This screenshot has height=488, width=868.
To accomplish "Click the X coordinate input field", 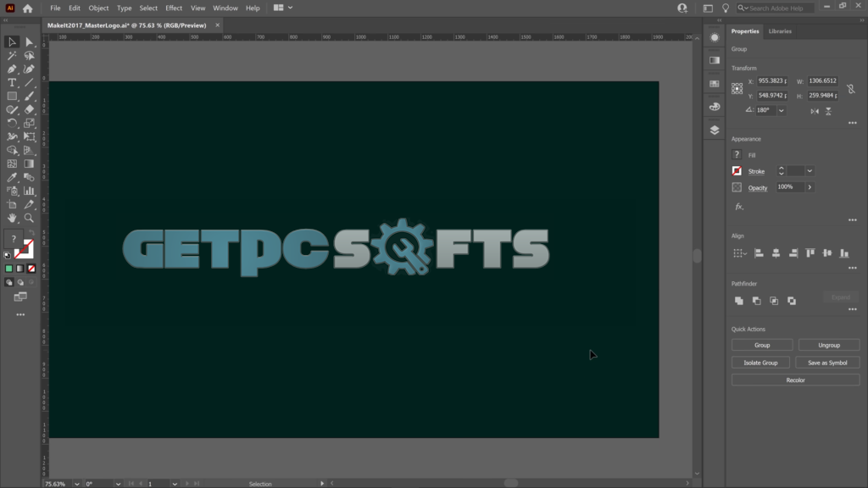I will click(772, 80).
